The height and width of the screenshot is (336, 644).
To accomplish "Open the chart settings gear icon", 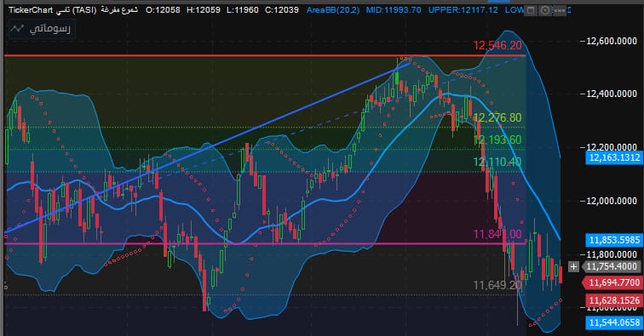I will pyautogui.click(x=545, y=10).
